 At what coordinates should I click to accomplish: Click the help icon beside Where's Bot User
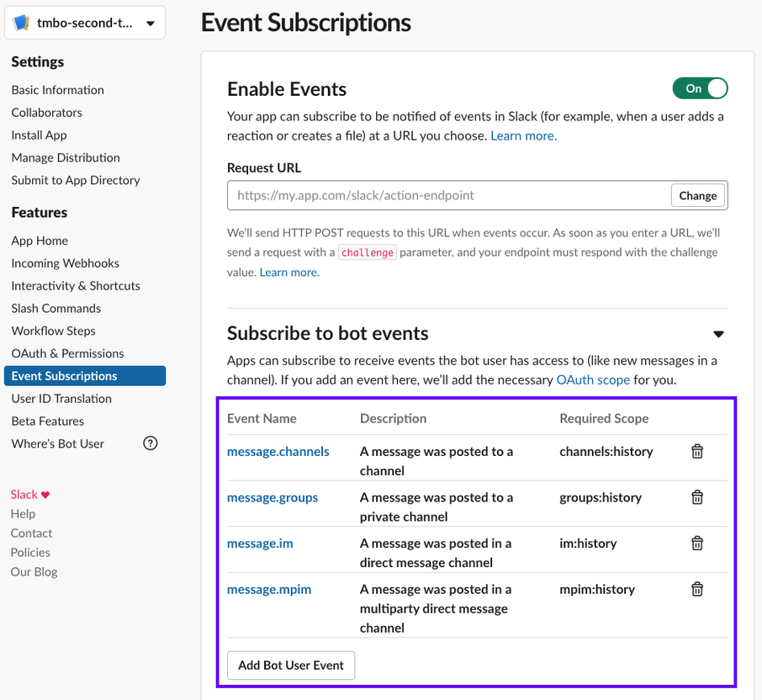coord(150,443)
